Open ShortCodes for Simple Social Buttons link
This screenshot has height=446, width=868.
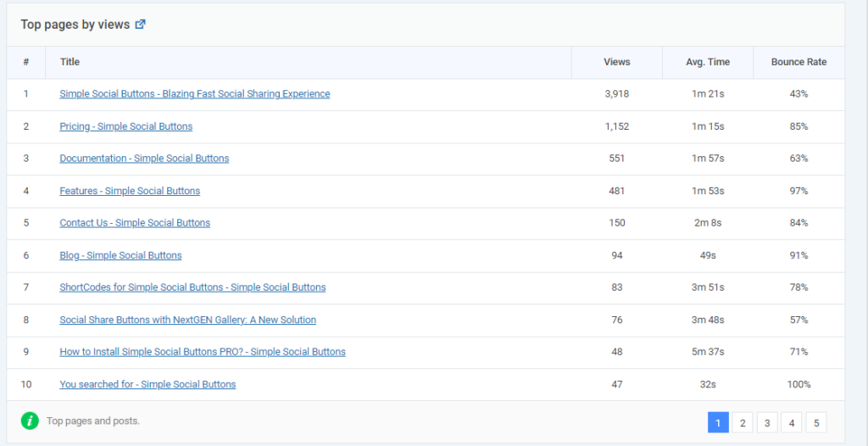(192, 287)
